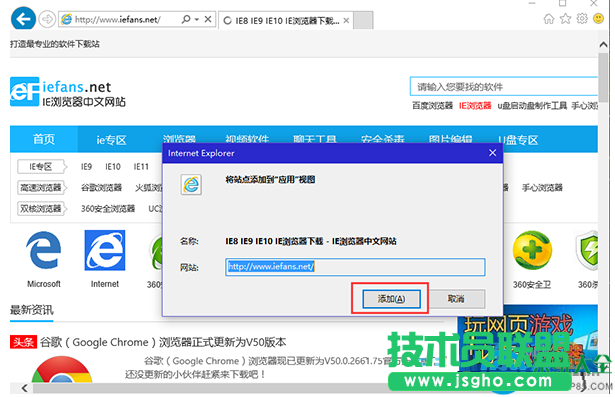This screenshot has height=397, width=615.
Task: Select the IE8 IE9 IE10 browser tab
Action: 286,20
